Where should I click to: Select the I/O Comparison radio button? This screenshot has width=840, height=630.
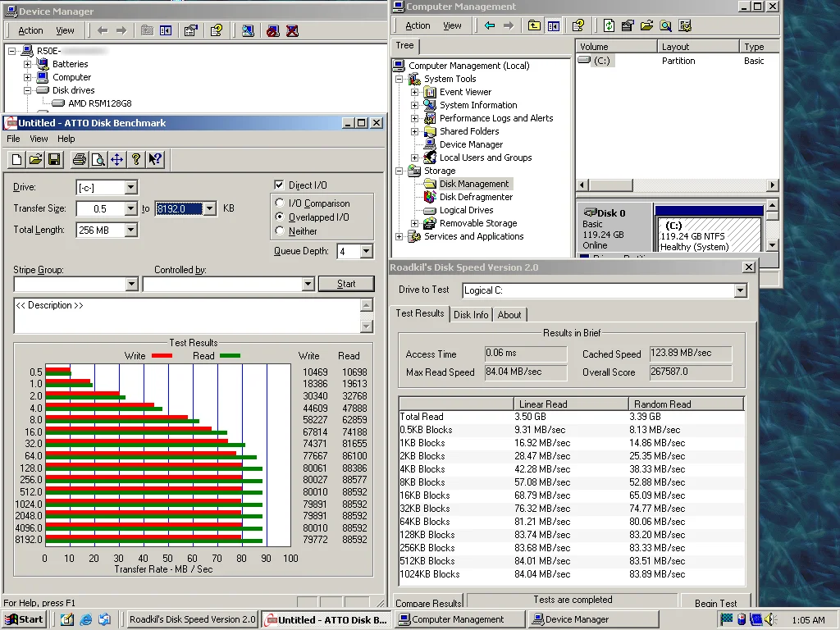281,203
